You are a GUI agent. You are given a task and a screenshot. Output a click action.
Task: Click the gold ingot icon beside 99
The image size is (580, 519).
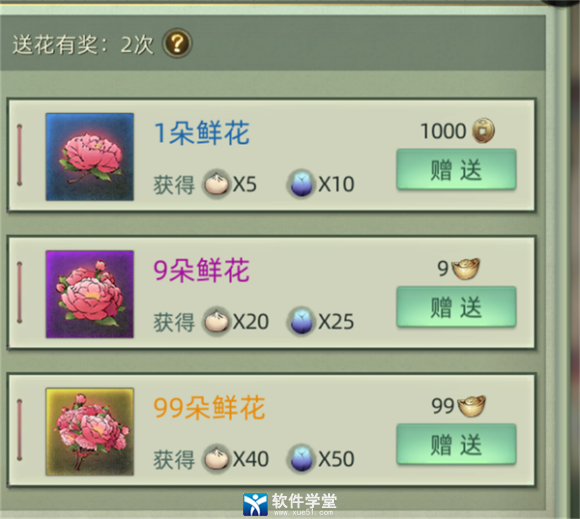point(472,406)
